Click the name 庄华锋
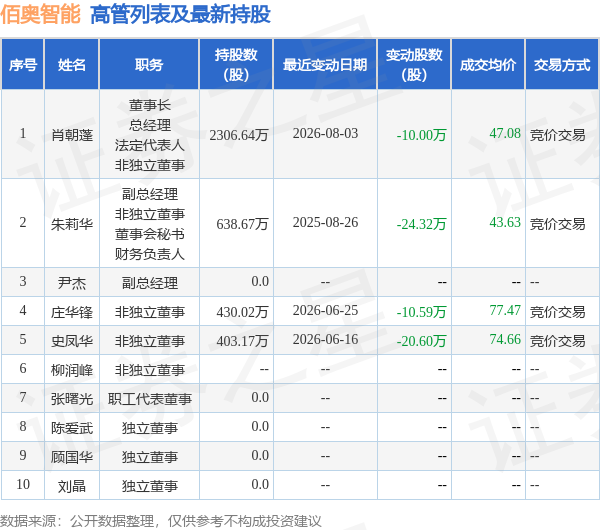This screenshot has height=530, width=600. click(72, 312)
